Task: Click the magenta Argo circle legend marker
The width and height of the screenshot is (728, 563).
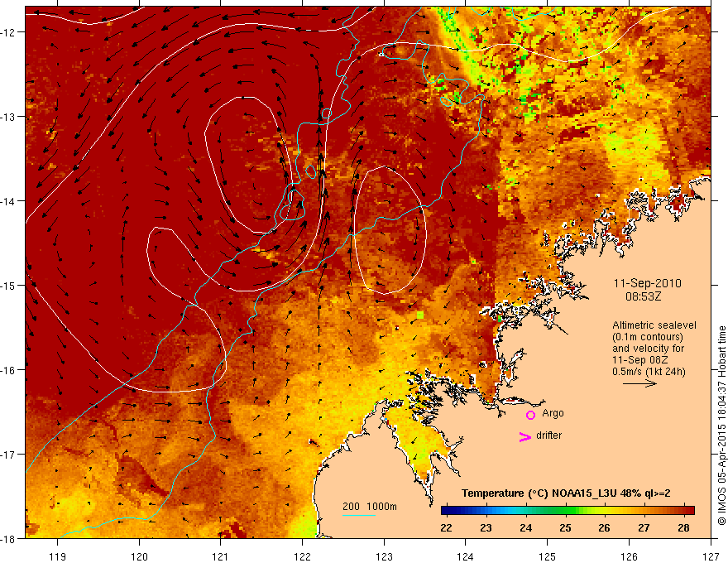Action: click(530, 415)
